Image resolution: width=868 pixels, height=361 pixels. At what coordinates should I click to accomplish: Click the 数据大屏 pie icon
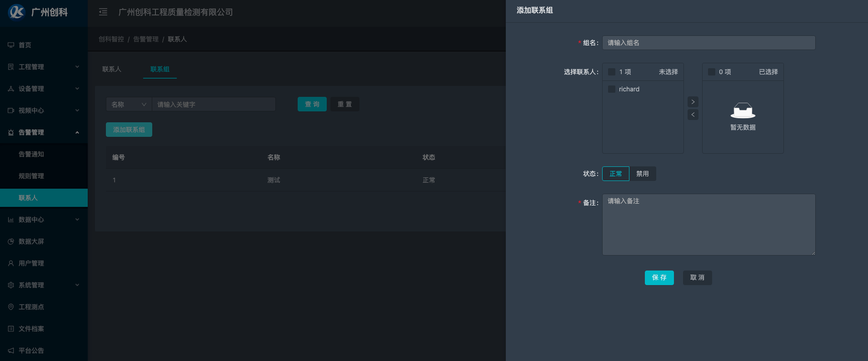click(11, 241)
